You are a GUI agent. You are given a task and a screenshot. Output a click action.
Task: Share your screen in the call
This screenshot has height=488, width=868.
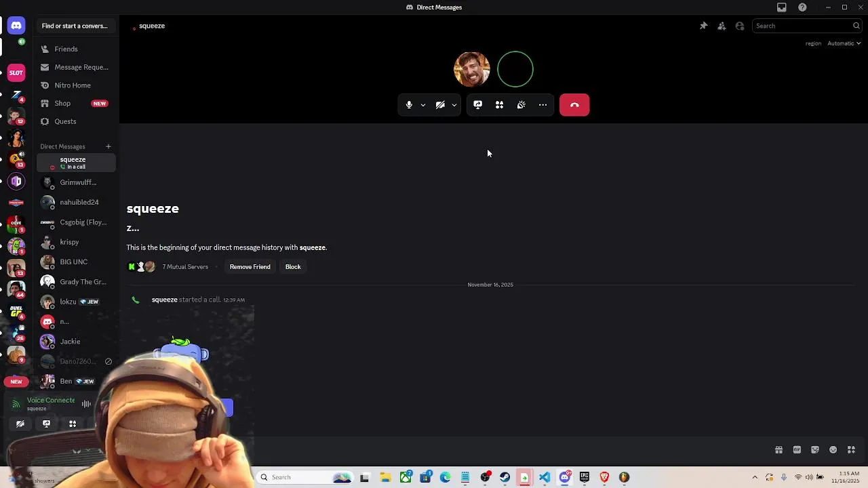click(x=477, y=105)
